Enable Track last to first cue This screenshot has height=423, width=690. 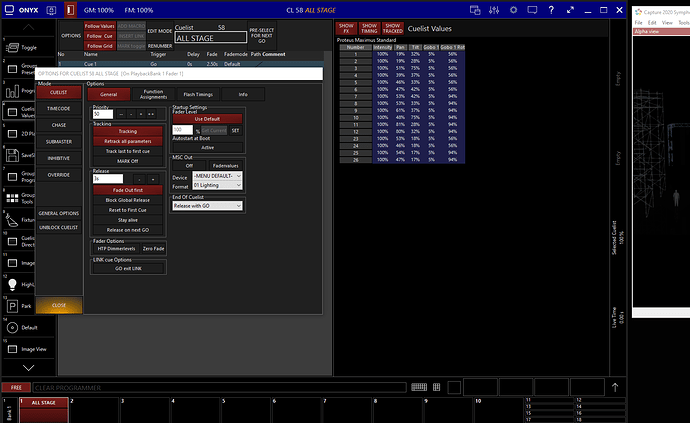pos(128,151)
